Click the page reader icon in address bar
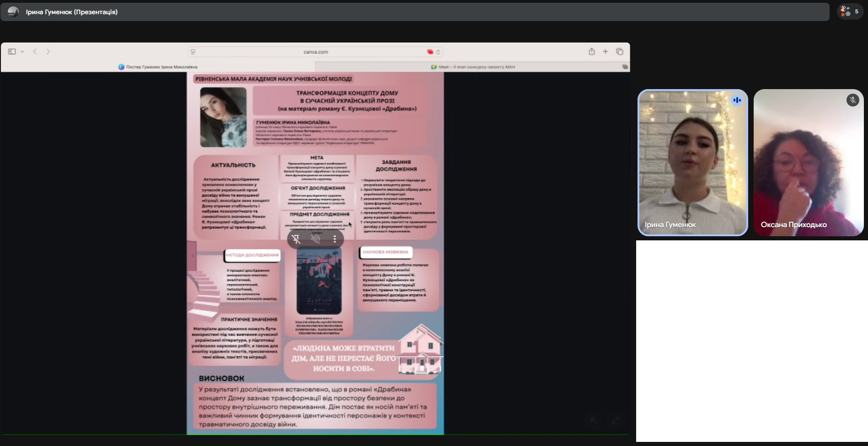Image resolution: width=868 pixels, height=446 pixels. (x=193, y=52)
